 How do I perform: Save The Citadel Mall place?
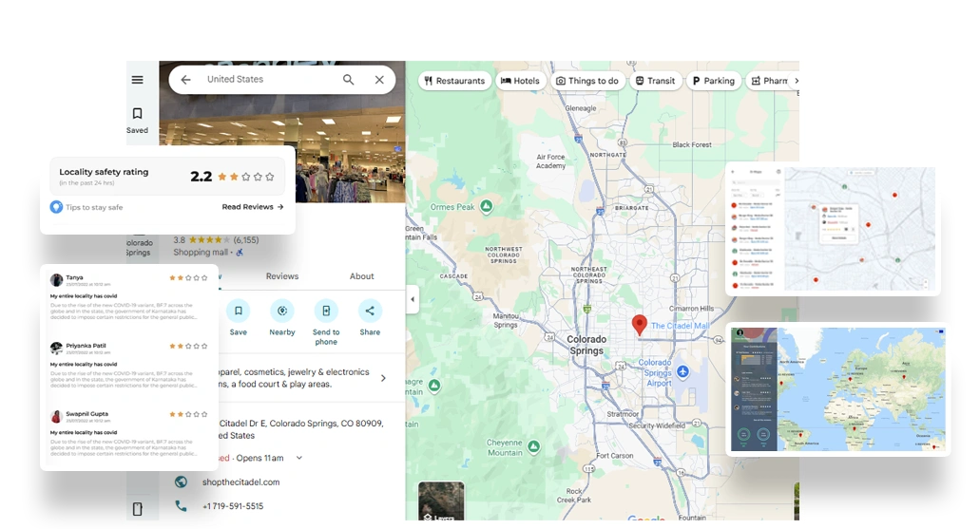coord(239,318)
